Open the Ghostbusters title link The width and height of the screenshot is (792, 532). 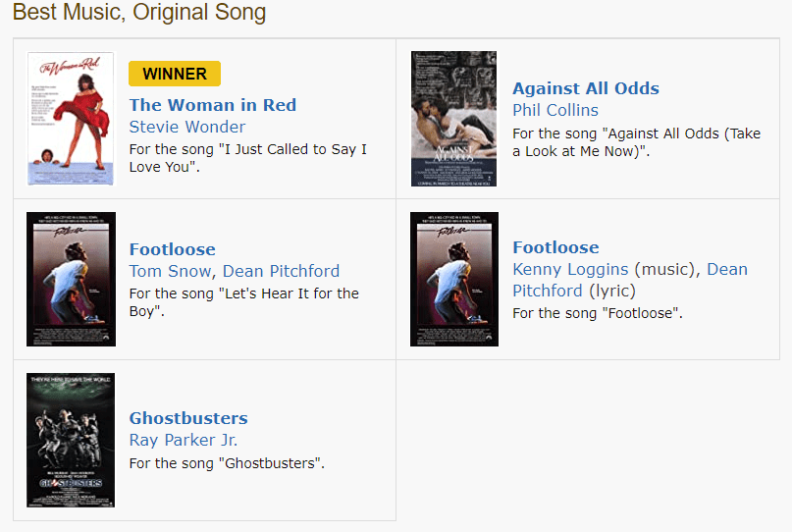coord(188,418)
